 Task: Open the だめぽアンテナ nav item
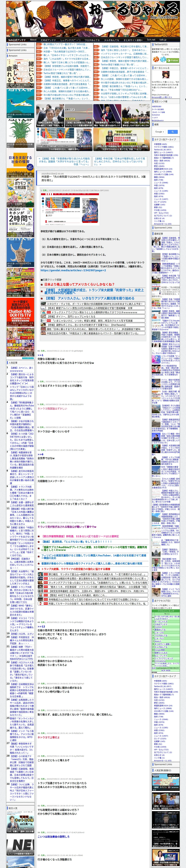click(x=48, y=40)
